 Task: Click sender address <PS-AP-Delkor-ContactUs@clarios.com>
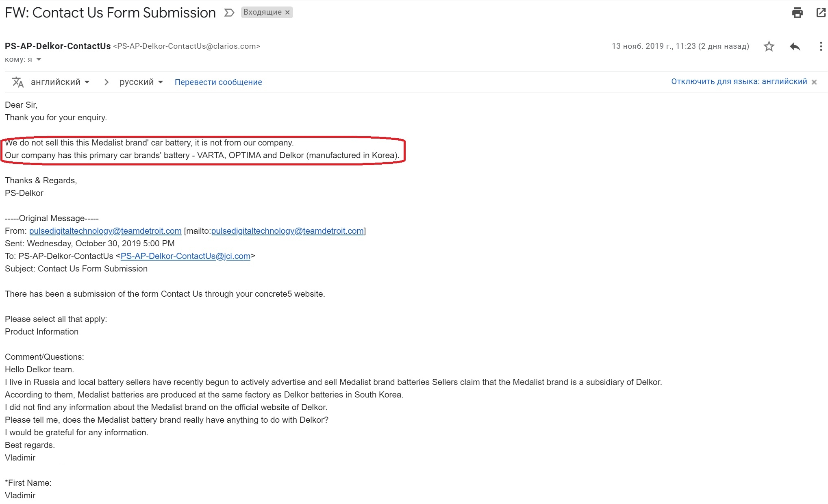pos(187,46)
